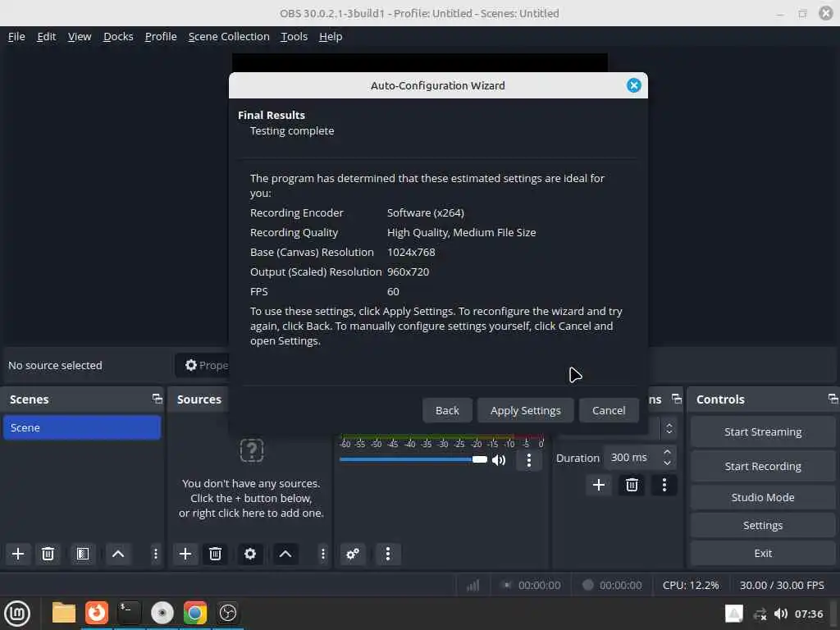The width and height of the screenshot is (840, 630).
Task: Adjust the audio volume slider
Action: [x=413, y=459]
